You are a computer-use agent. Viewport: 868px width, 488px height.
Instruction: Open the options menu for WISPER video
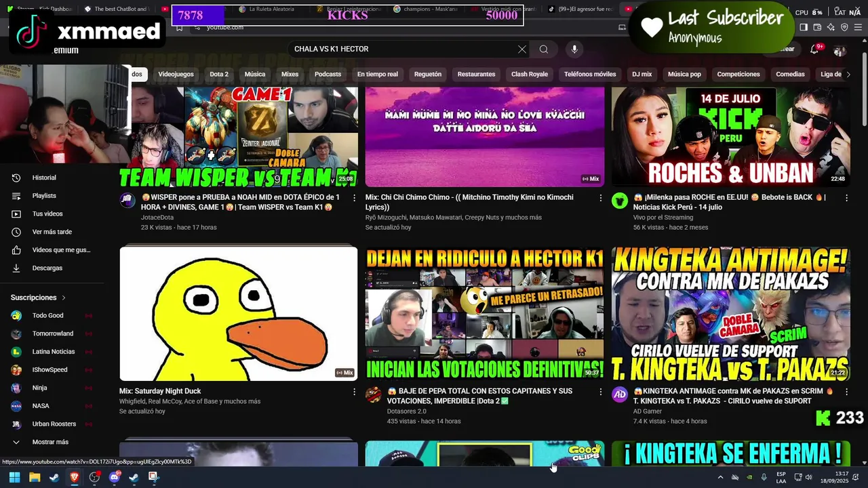354,198
